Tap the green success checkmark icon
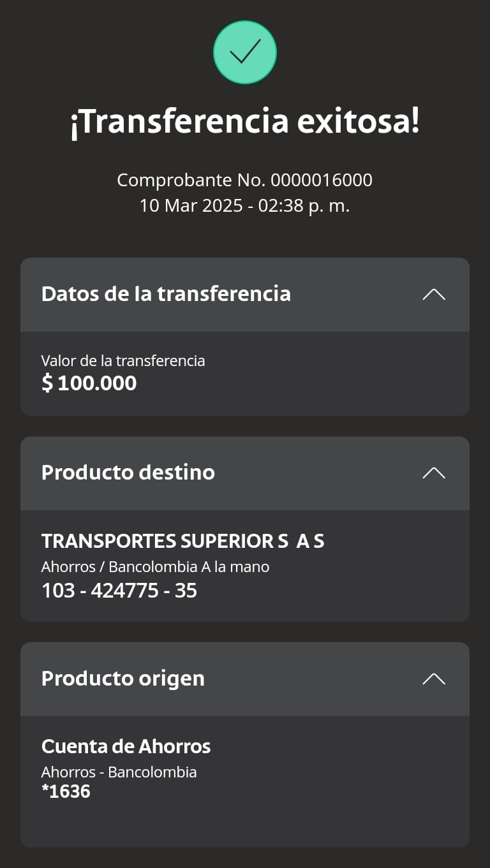490x868 pixels. pos(244,52)
